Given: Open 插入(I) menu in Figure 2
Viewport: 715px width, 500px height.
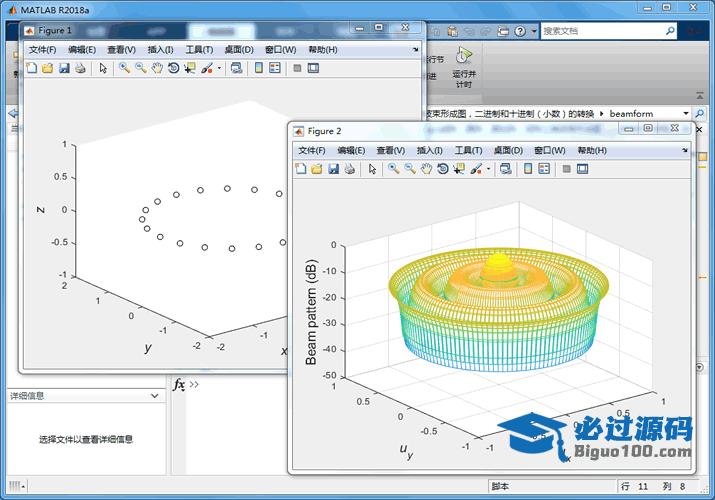Looking at the screenshot, I should click(430, 150).
